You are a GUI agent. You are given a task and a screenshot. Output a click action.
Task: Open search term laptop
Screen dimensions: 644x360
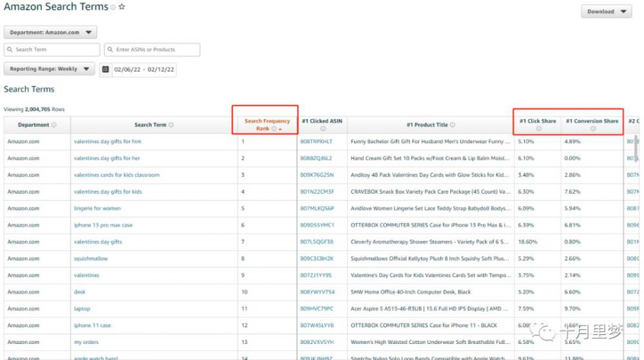pos(82,308)
